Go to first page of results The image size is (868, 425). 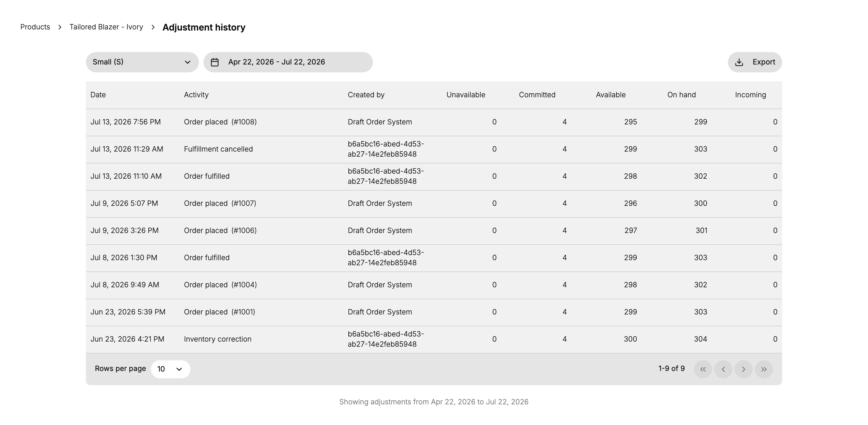703,369
